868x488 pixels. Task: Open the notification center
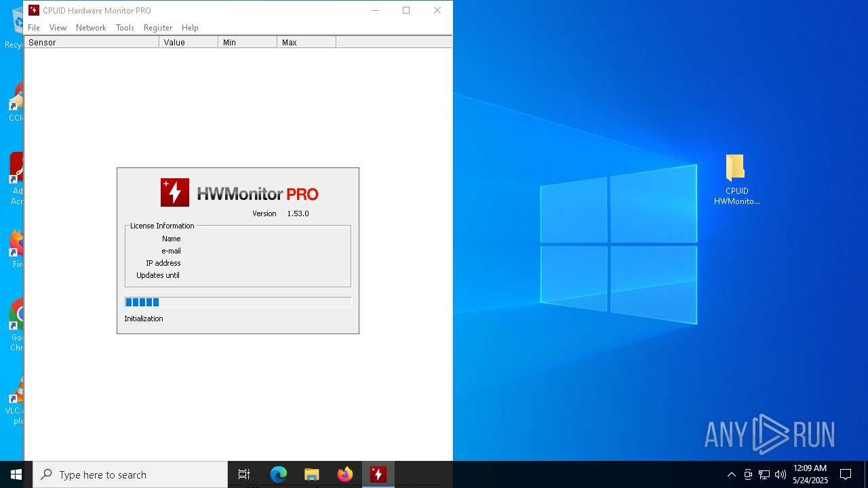coord(846,474)
